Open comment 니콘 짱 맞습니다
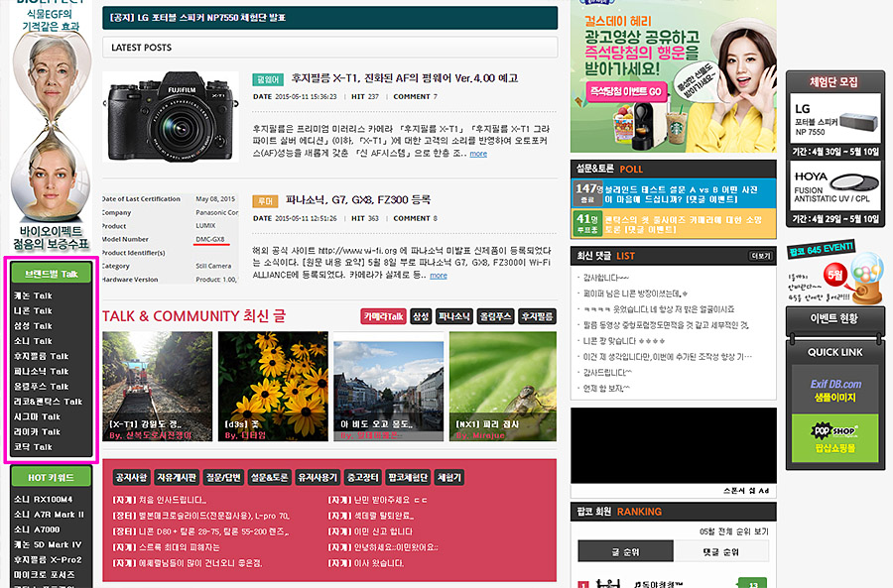893x588 pixels. point(623,341)
